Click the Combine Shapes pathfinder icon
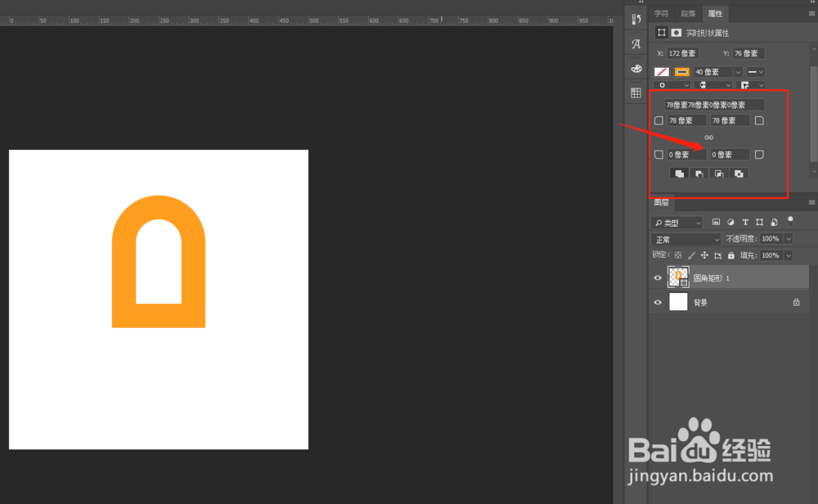The height and width of the screenshot is (504, 818). tap(679, 173)
